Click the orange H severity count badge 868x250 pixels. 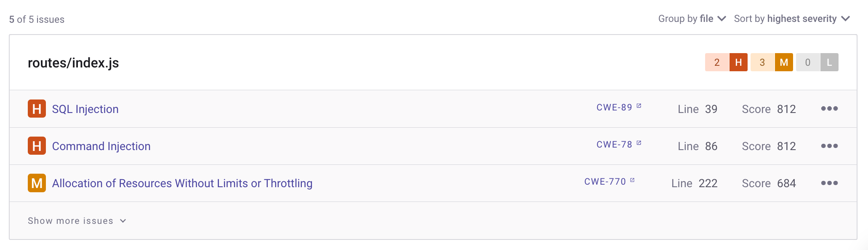(x=738, y=62)
